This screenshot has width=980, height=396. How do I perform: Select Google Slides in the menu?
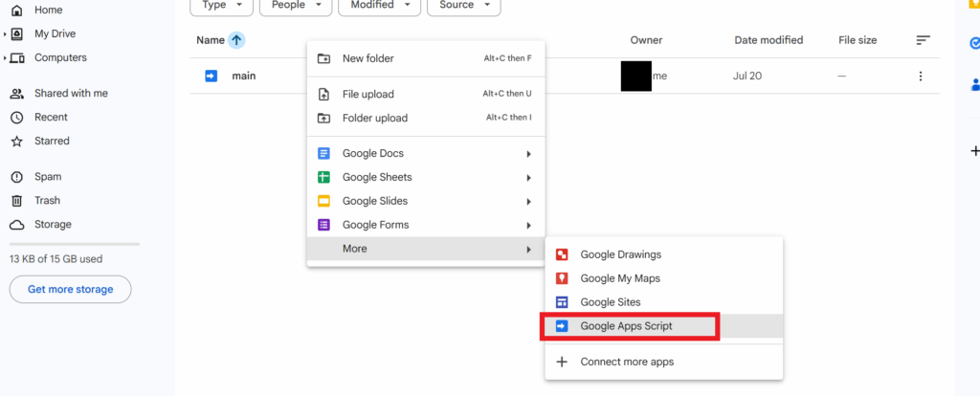(x=426, y=201)
